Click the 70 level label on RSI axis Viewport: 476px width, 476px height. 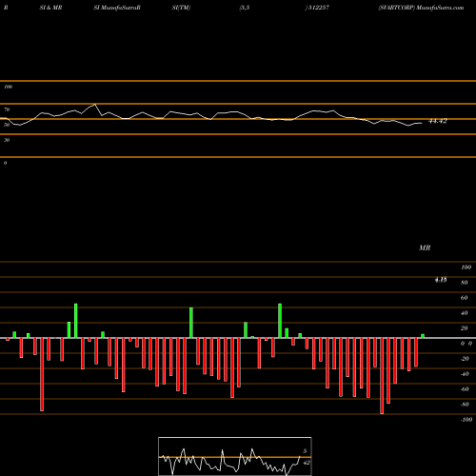[x=7, y=109]
